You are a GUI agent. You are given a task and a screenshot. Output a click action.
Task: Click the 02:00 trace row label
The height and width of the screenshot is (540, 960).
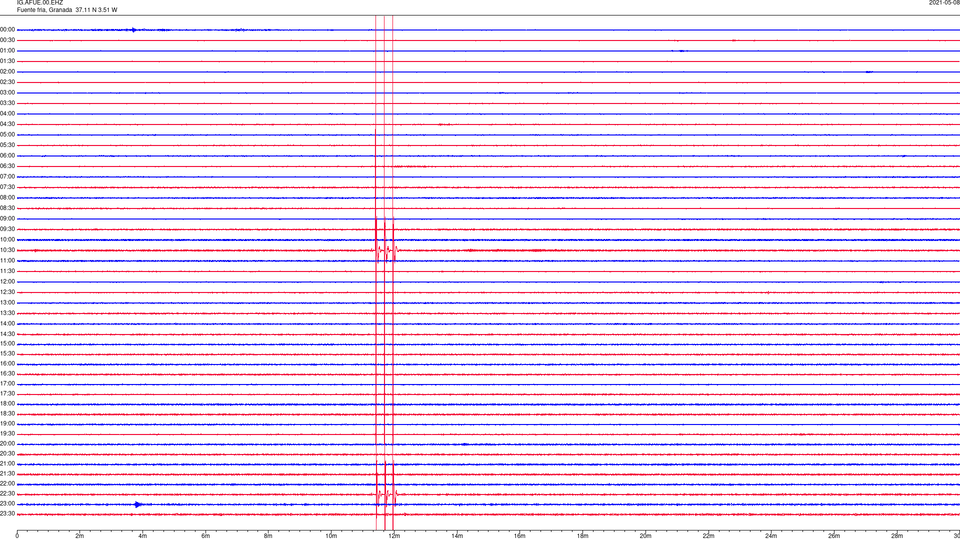7,72
